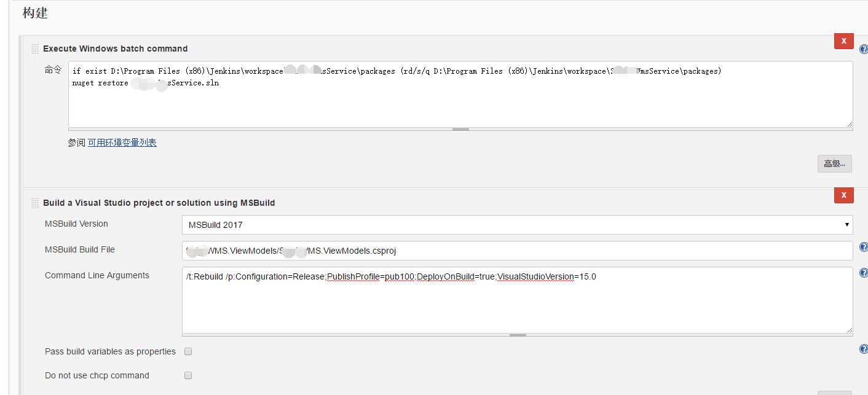
Task: Grab resize bar under Command Line Arguments textarea
Action: pyautogui.click(x=517, y=335)
